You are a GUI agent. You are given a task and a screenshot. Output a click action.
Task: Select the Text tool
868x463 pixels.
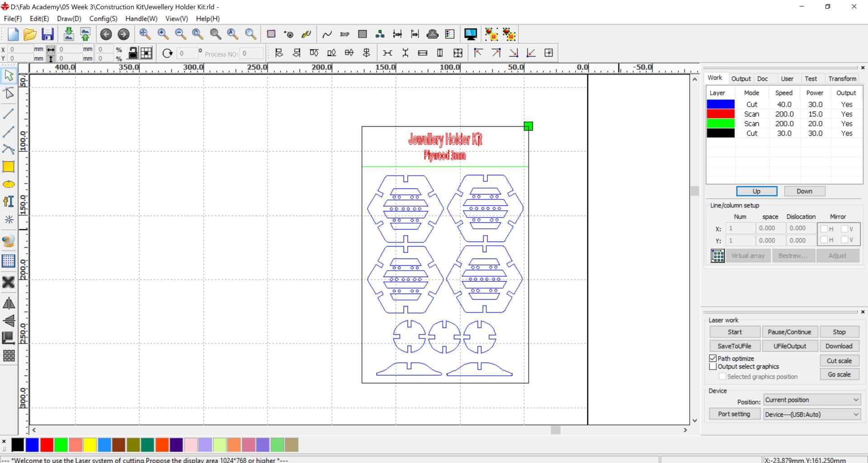click(9, 201)
